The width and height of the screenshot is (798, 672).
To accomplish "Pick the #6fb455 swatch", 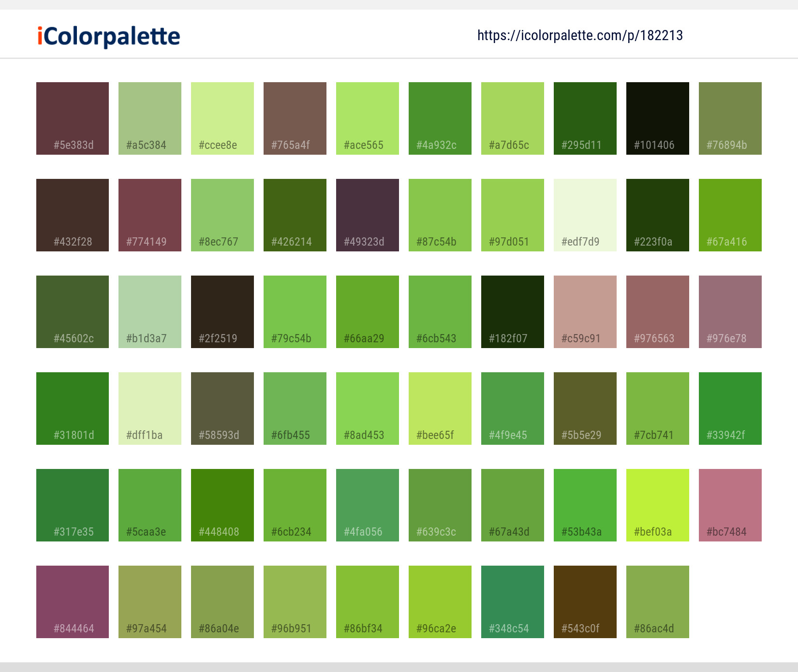I will click(x=295, y=409).
